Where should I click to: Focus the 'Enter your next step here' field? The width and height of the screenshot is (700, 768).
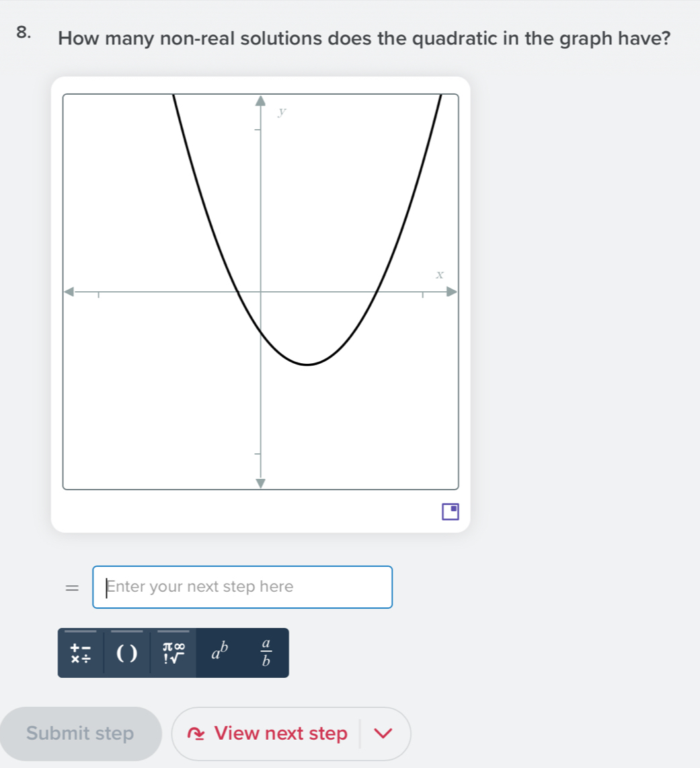pyautogui.click(x=242, y=587)
